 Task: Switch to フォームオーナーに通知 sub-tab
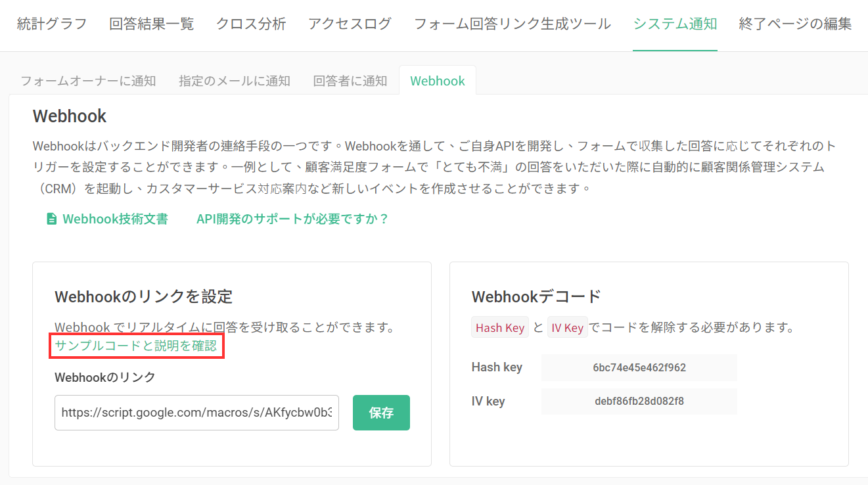88,81
